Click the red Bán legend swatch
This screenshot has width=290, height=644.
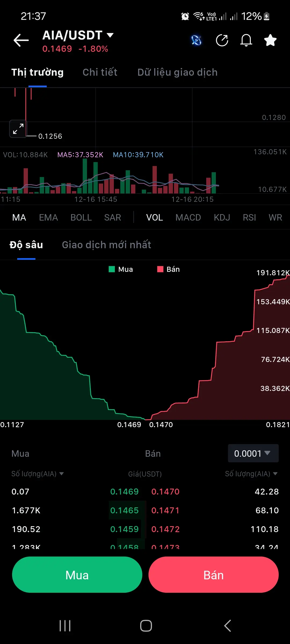[160, 269]
